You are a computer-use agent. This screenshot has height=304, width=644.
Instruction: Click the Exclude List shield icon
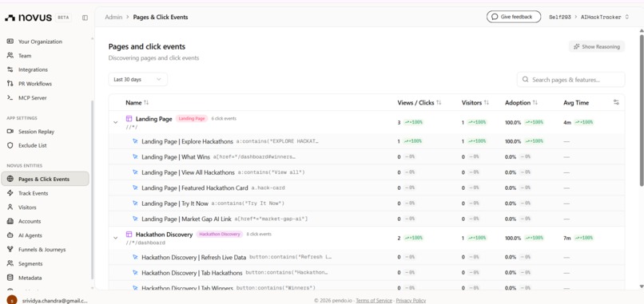click(10, 146)
